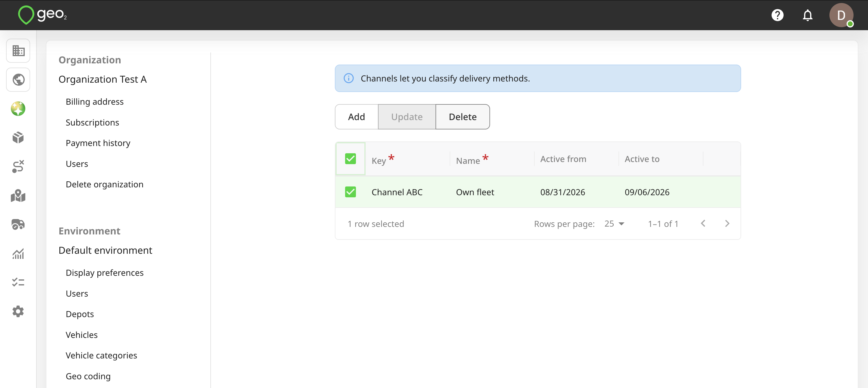Open the package box icon in sidebar

(x=18, y=137)
